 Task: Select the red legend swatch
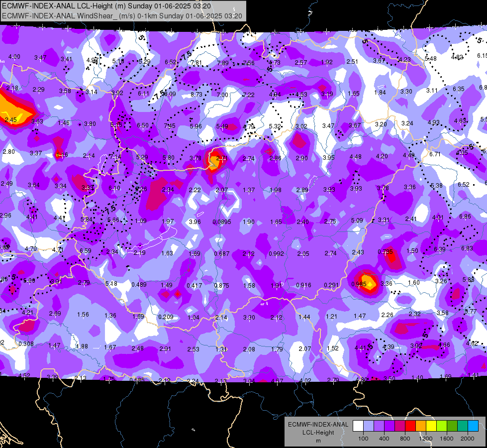click(x=410, y=426)
